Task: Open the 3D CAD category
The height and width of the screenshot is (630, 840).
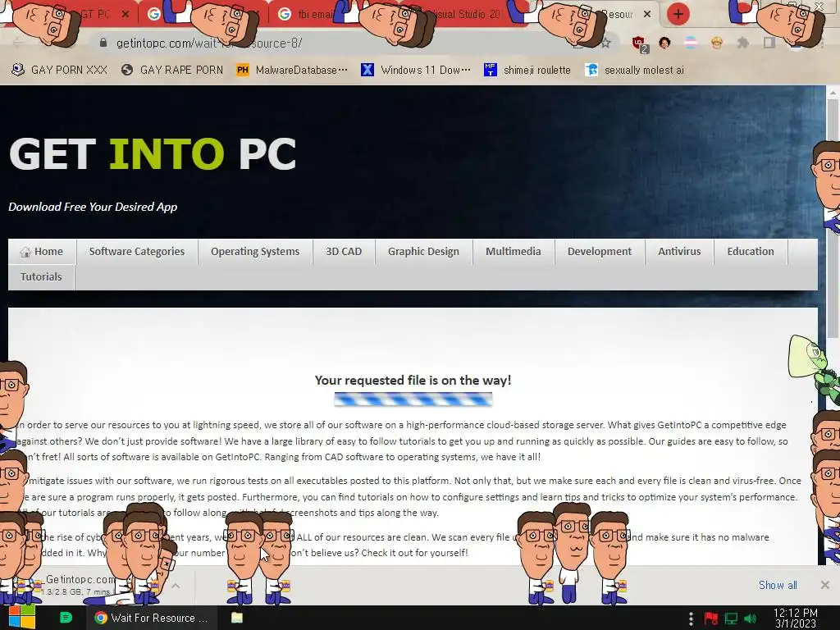Action: [x=344, y=252]
